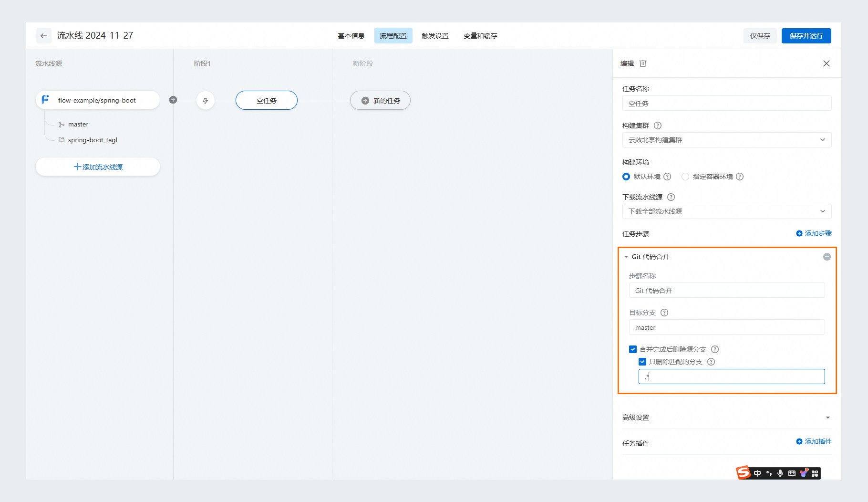Click the spring-boot_tagl folder icon
The image size is (868, 502).
pos(62,140)
